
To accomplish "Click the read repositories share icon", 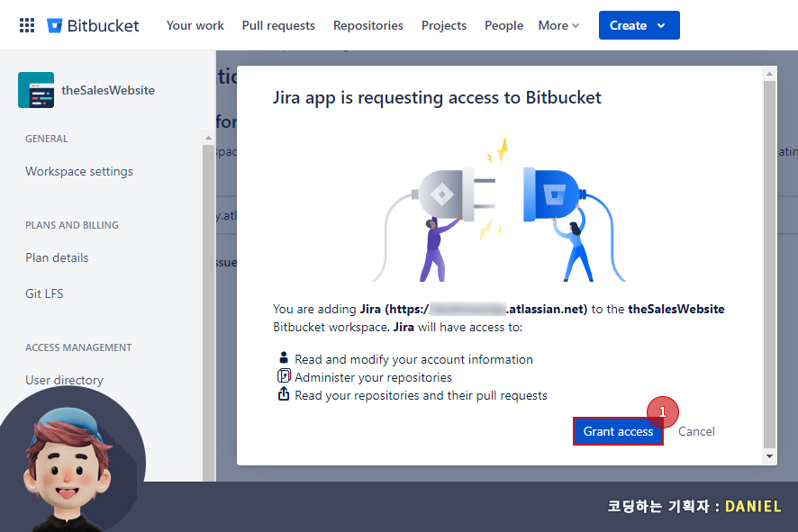I will coord(284,394).
